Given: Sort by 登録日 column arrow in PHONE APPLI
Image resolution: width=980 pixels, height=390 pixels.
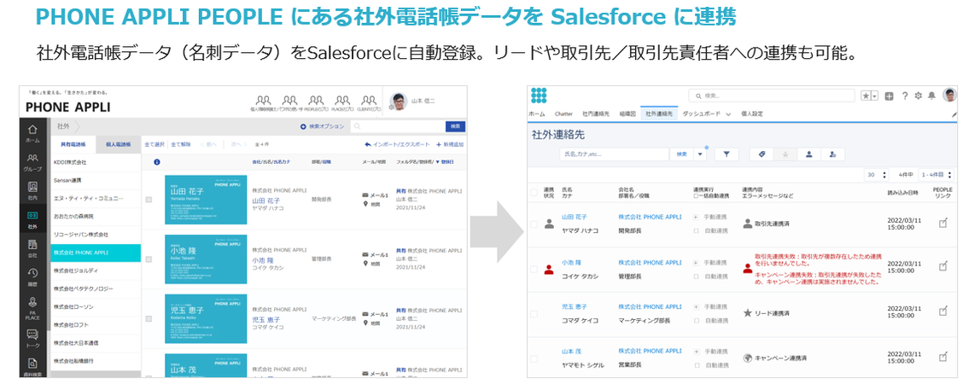Looking at the screenshot, I should click(437, 162).
